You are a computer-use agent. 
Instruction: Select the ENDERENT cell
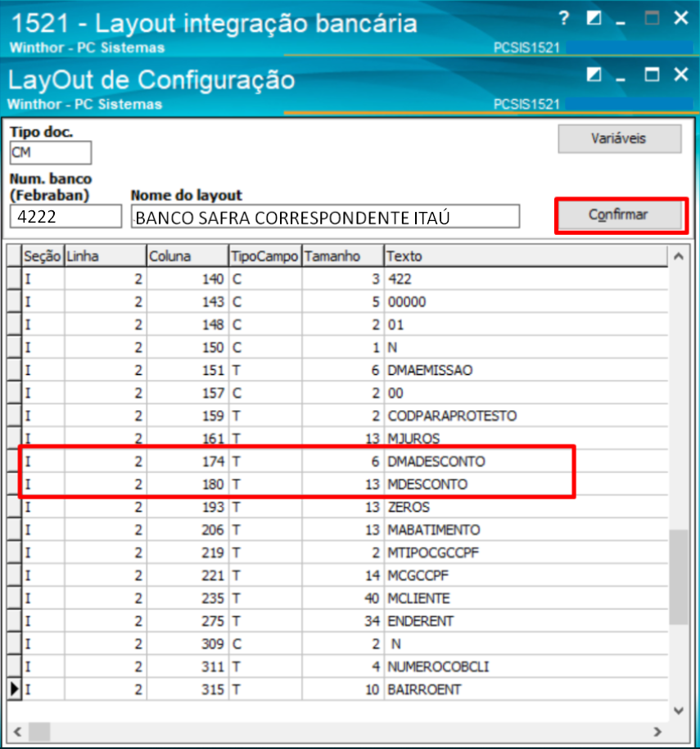526,621
